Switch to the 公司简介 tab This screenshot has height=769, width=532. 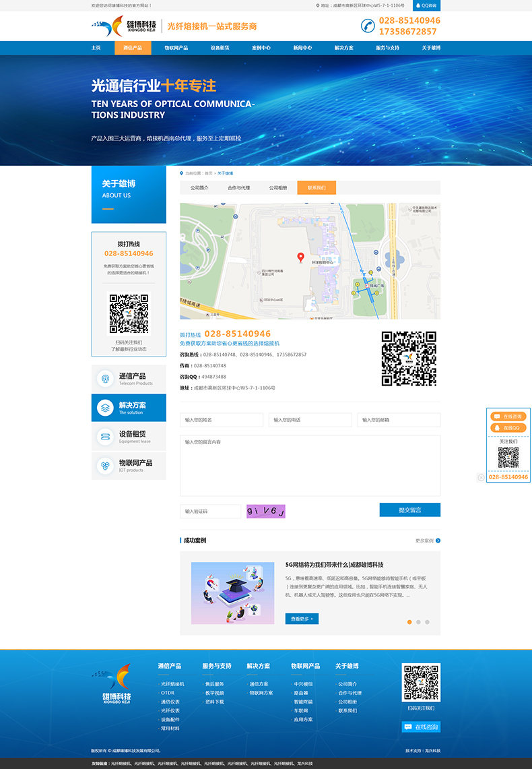199,188
